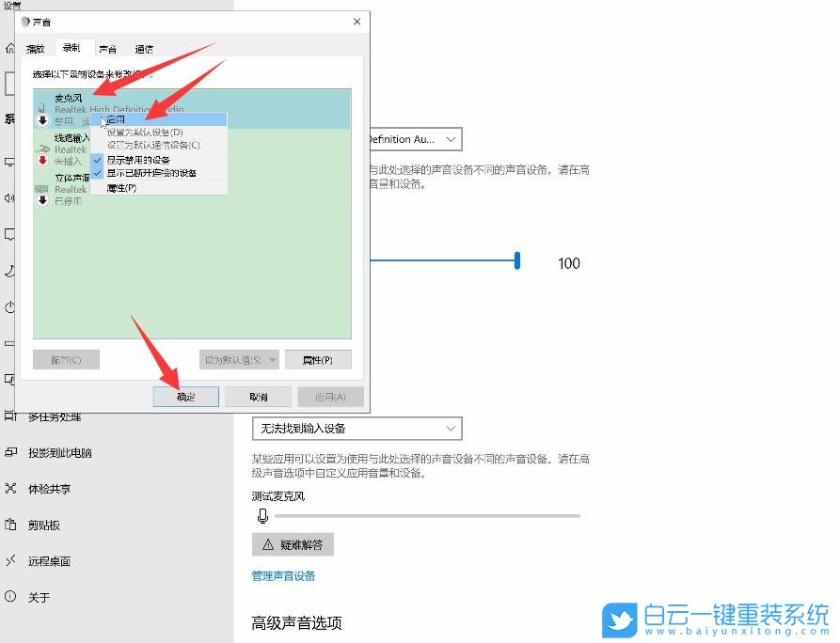Click the 确定 button to confirm
Viewport: 840px width, 643px height.
tap(185, 396)
